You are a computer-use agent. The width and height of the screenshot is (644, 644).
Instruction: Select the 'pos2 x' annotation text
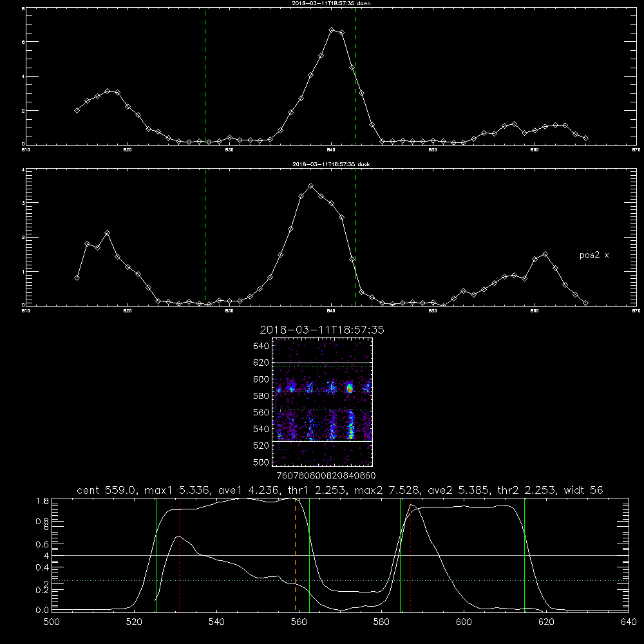[x=594, y=255]
